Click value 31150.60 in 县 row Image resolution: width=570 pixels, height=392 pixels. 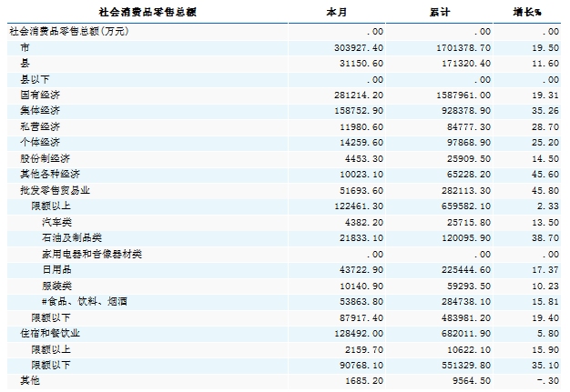[x=361, y=64]
